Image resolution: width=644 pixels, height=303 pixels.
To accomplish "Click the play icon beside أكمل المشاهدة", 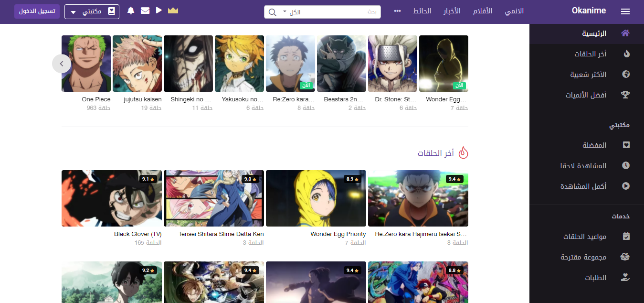I will 626,186.
